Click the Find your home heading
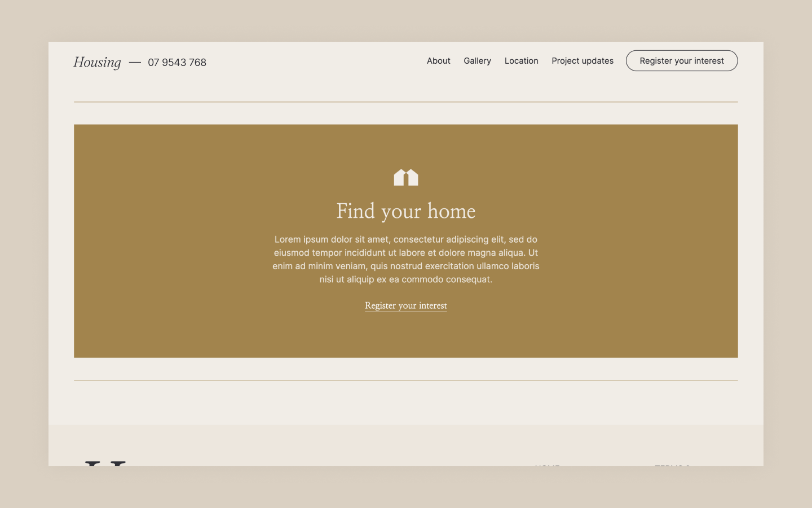Viewport: 812px width, 508px height. point(405,211)
